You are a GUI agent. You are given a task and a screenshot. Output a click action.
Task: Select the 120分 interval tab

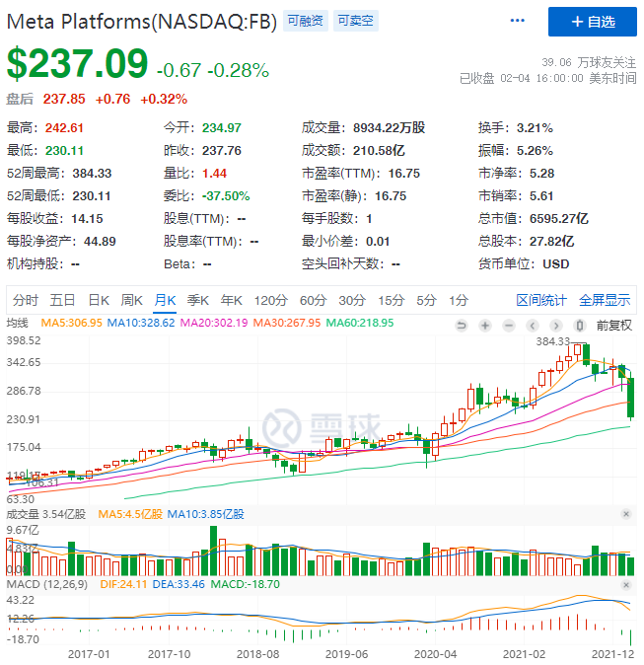click(x=271, y=300)
